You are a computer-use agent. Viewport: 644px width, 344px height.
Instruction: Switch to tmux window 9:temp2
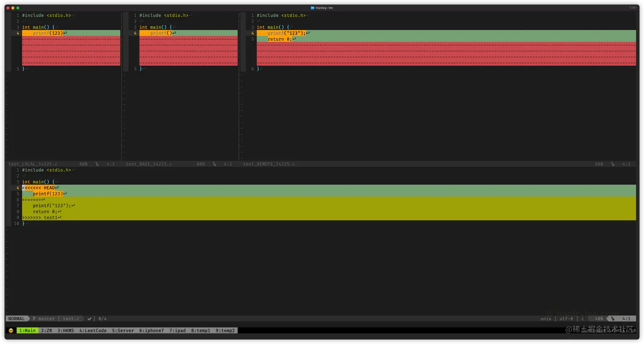(x=225, y=330)
